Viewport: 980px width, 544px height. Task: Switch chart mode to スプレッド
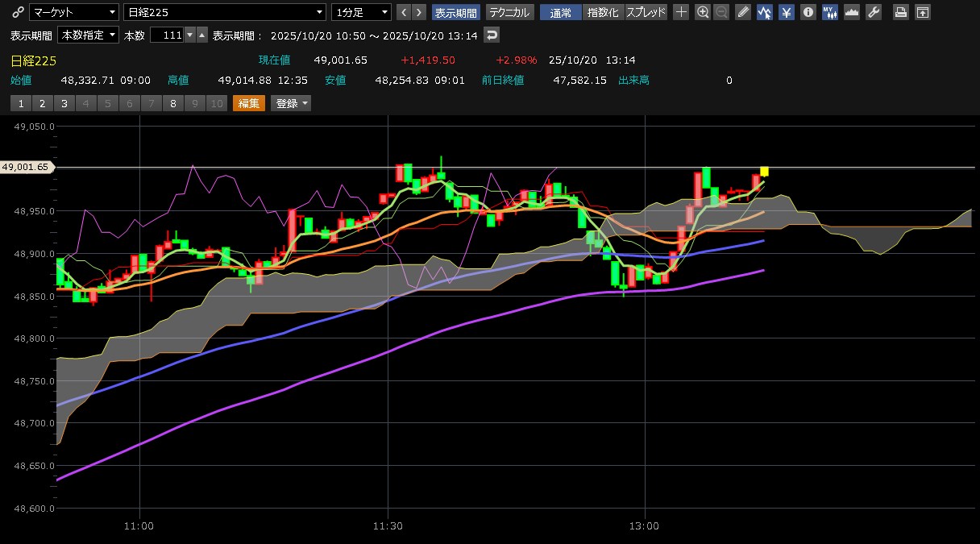pyautogui.click(x=646, y=12)
